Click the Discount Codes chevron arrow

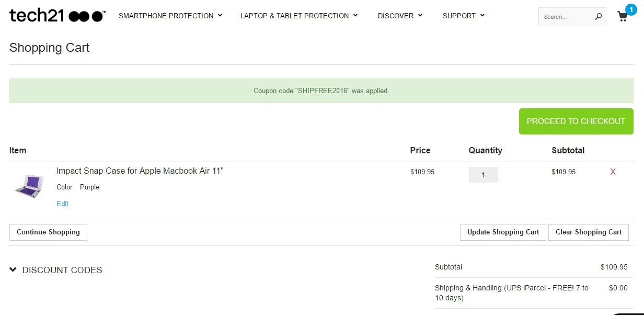tap(13, 270)
